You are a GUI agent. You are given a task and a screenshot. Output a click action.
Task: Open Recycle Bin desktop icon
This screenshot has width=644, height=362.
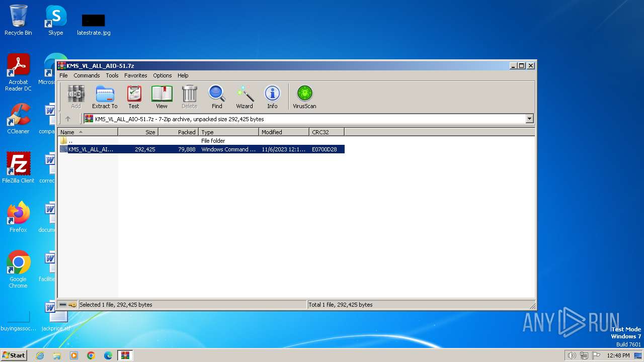point(18,21)
